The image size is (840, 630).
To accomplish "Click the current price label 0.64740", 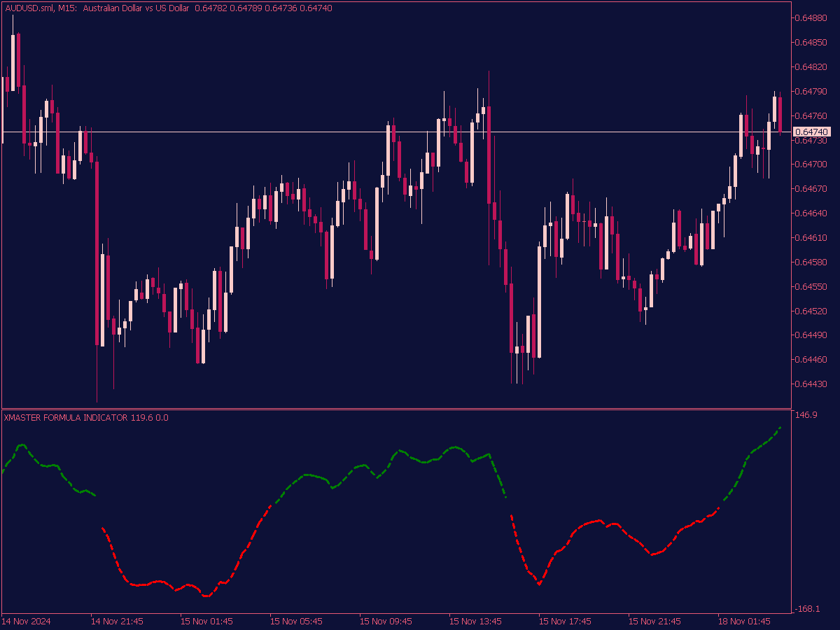I will click(812, 132).
